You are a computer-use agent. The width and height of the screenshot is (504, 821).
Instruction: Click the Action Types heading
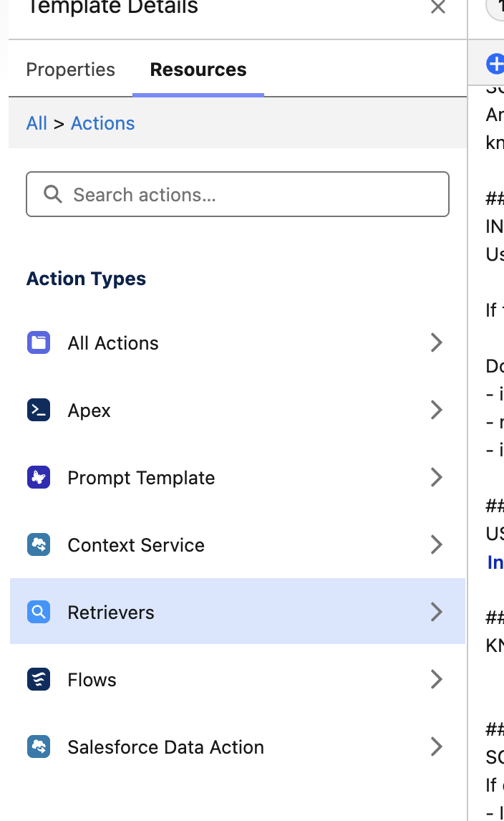tap(87, 279)
